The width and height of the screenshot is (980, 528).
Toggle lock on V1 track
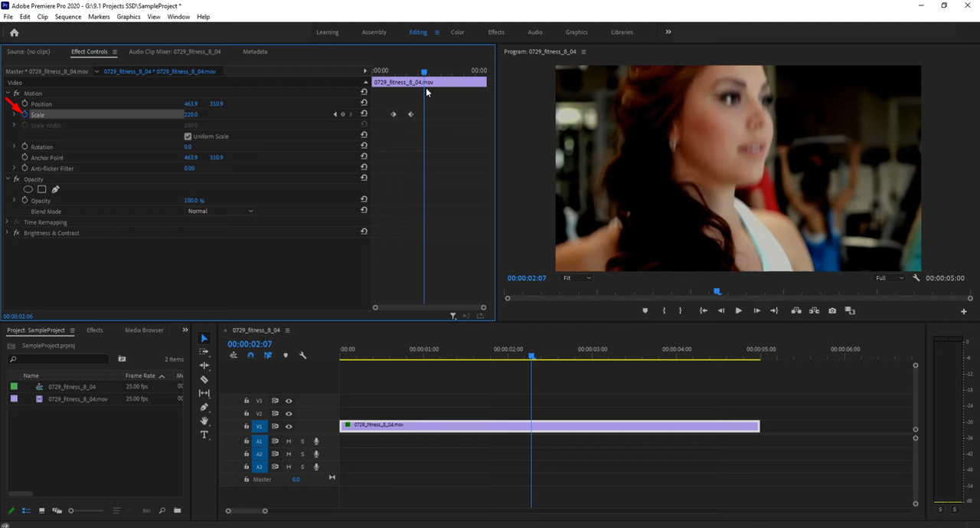247,426
